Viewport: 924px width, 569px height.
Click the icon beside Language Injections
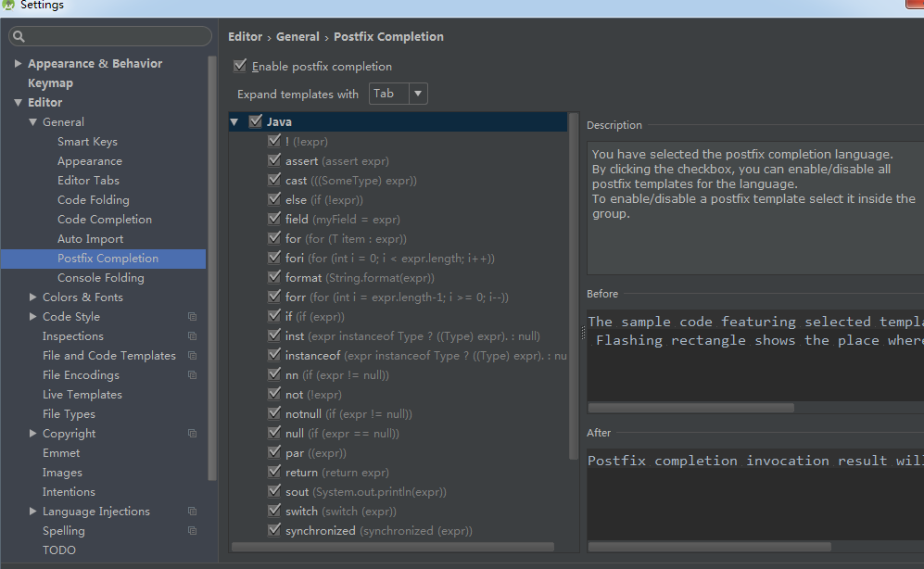(192, 512)
